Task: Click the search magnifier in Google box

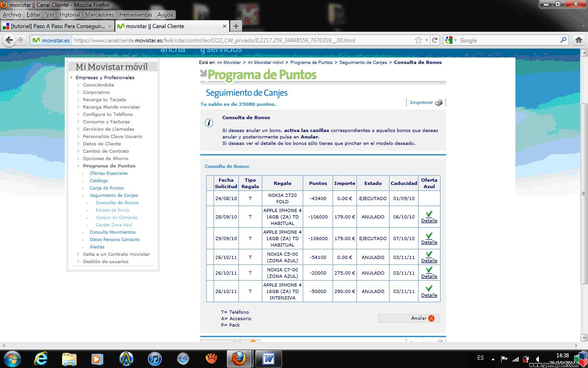Action: tap(564, 40)
